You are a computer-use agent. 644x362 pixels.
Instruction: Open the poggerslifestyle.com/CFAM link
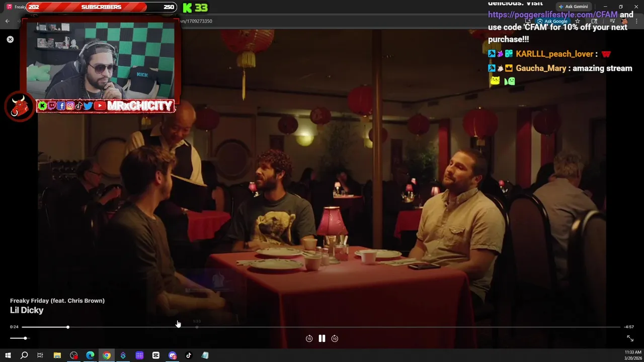click(x=552, y=15)
